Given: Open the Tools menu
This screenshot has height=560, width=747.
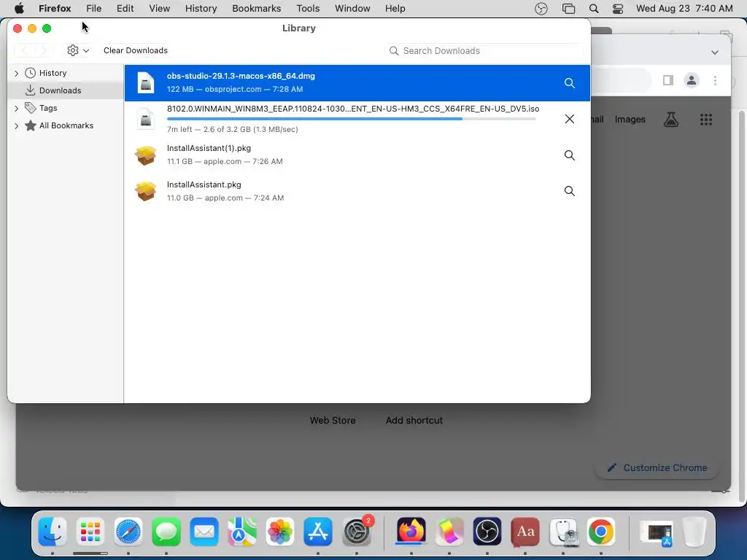Looking at the screenshot, I should 308,9.
